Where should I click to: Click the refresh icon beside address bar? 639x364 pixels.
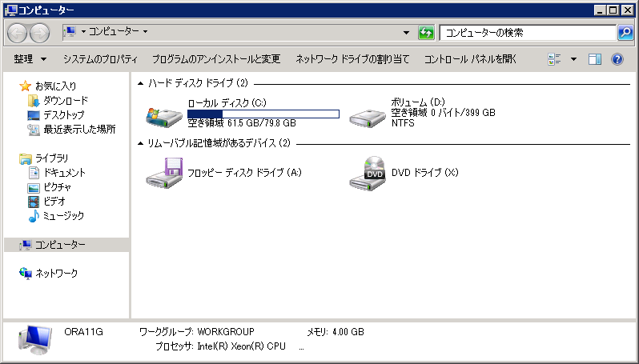(427, 33)
